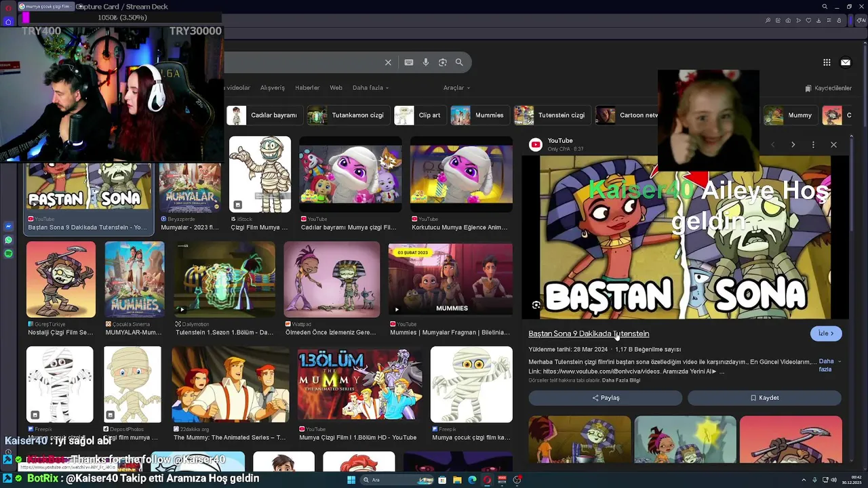Click the Windows taskbar search box
This screenshot has height=488, width=868.
[397, 480]
